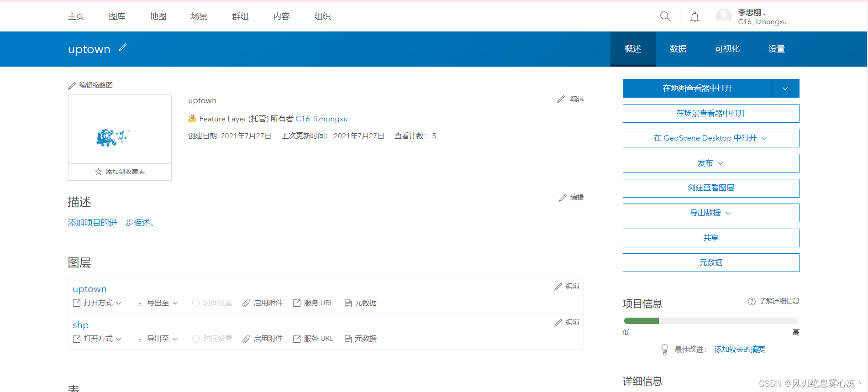Click the 项目信息 progress bar

coord(710,321)
